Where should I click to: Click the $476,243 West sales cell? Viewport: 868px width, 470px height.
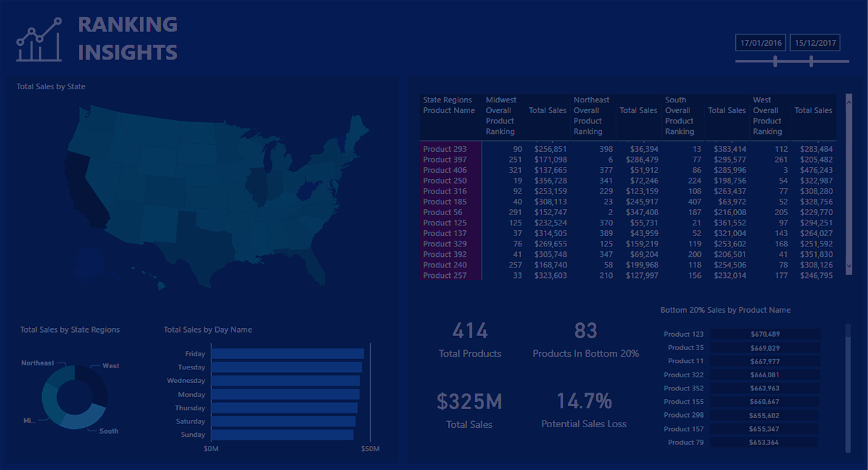click(816, 170)
